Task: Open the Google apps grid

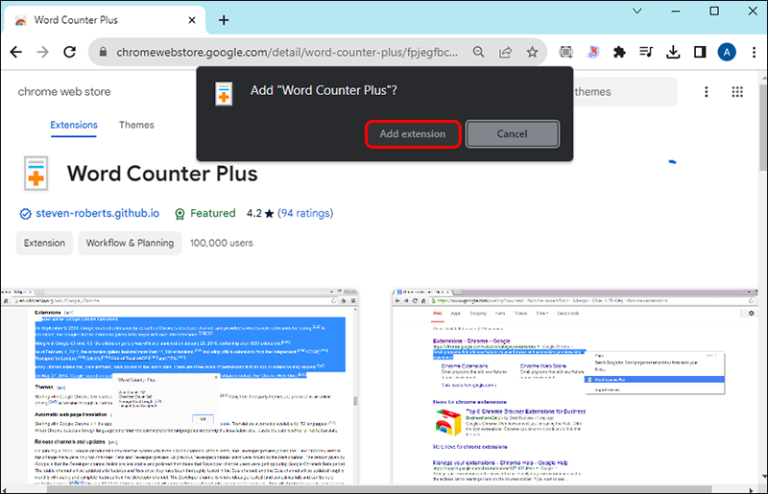Action: pos(738,92)
